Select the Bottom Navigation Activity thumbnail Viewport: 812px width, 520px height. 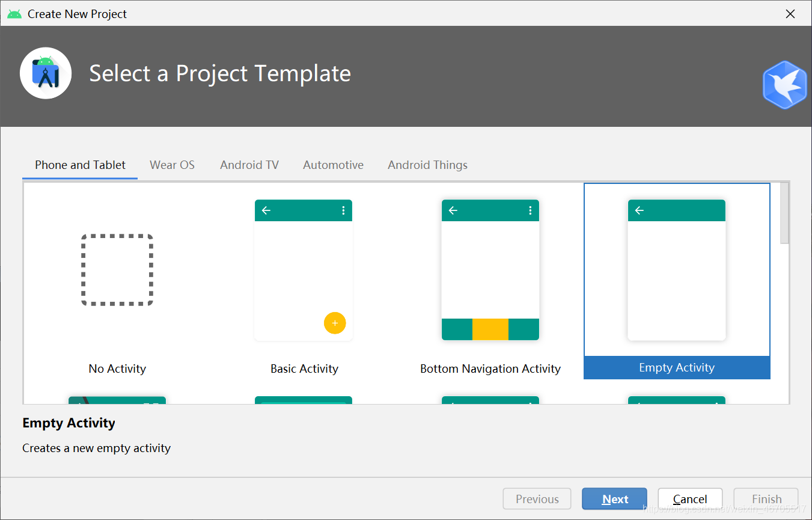tap(490, 270)
